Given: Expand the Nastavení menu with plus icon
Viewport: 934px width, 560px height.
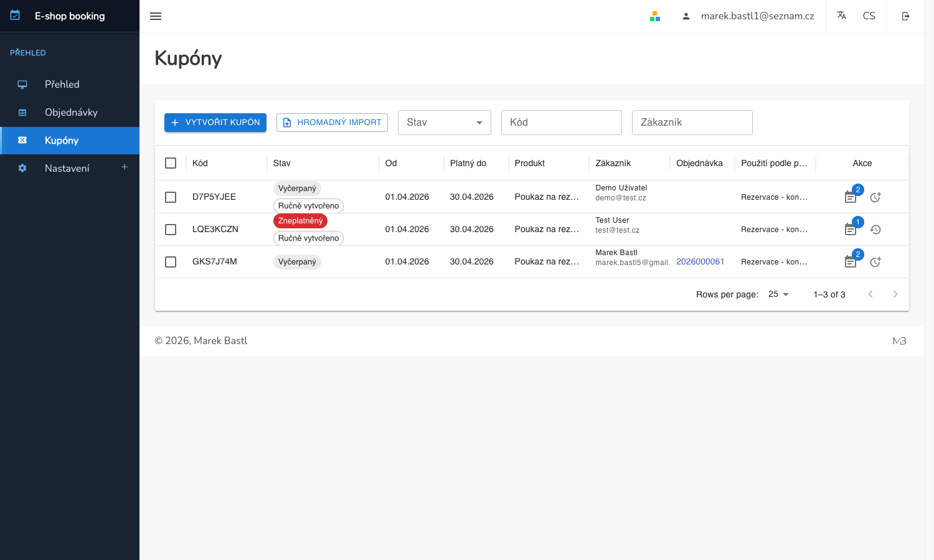Looking at the screenshot, I should 125,167.
